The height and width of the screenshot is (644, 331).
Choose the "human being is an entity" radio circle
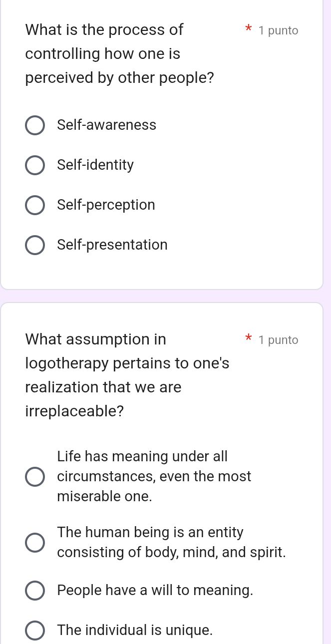point(34,543)
